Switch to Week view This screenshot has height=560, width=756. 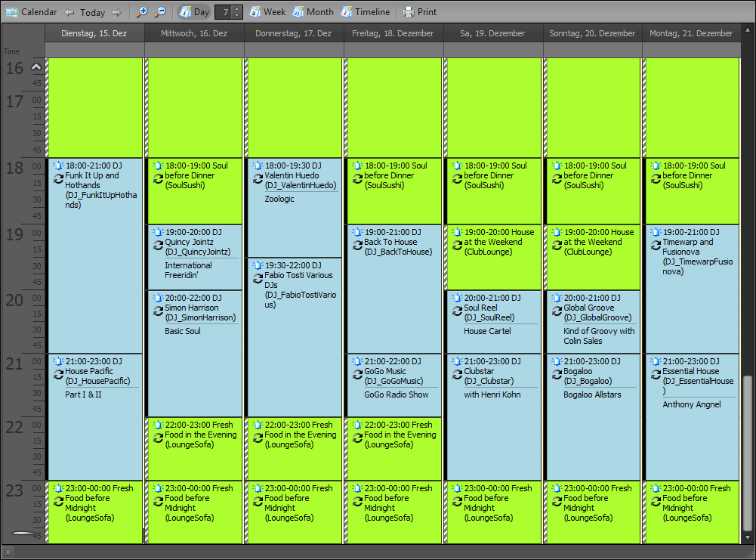[x=267, y=12]
